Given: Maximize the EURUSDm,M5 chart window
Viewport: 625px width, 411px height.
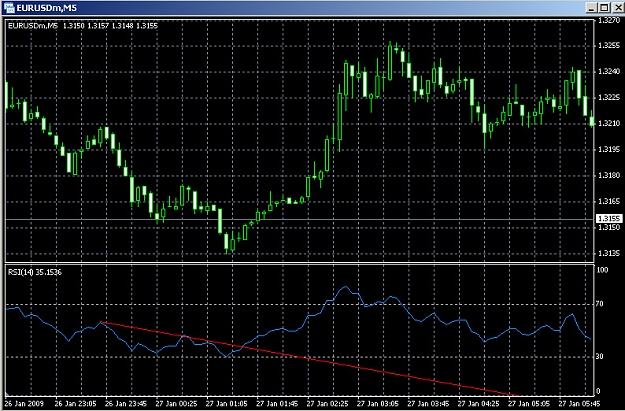Looking at the screenshot, I should (x=604, y=8).
